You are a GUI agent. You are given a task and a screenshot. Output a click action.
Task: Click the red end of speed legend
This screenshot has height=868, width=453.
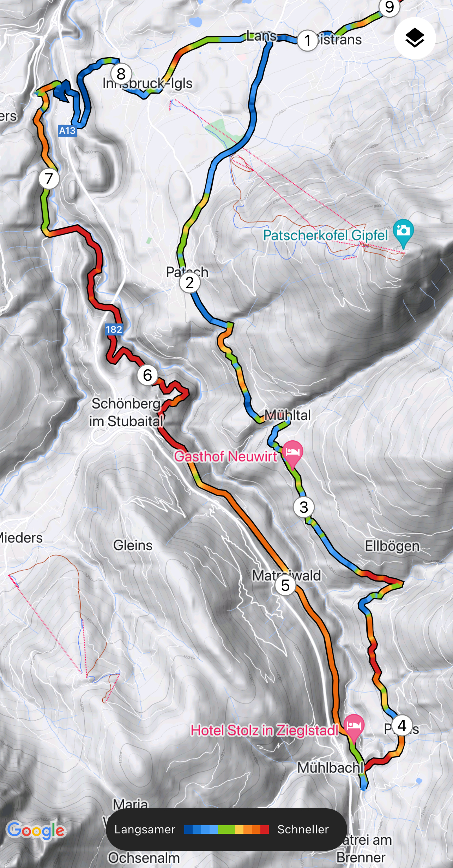point(265,829)
